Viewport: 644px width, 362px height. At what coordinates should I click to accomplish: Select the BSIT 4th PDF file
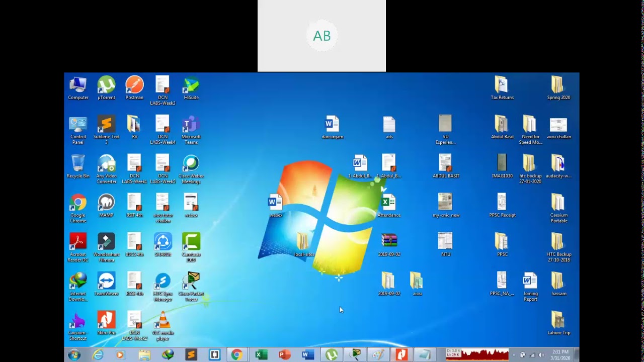tap(134, 206)
